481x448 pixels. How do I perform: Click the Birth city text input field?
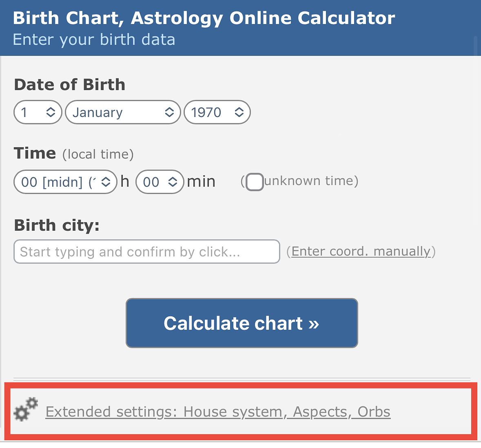(x=146, y=252)
